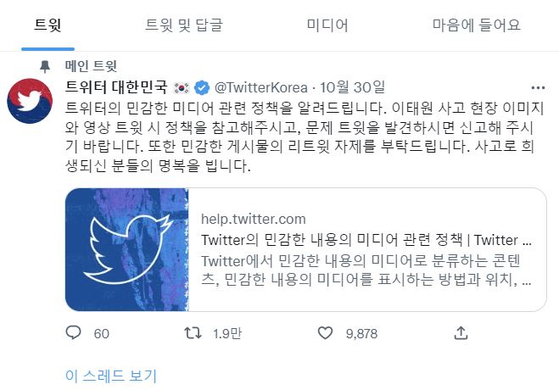559x390 pixels.
Task: Open share options via upload arrow icon
Action: tap(461, 333)
